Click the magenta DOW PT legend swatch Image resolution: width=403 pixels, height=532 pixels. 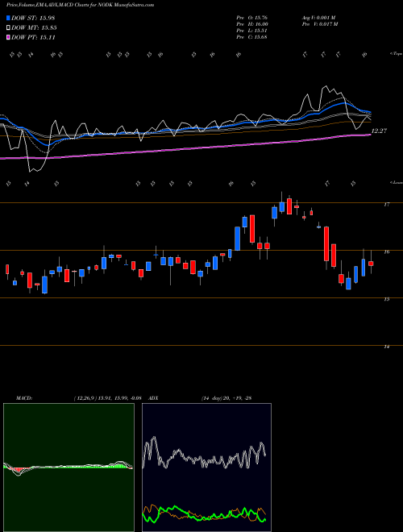[x=8, y=37]
